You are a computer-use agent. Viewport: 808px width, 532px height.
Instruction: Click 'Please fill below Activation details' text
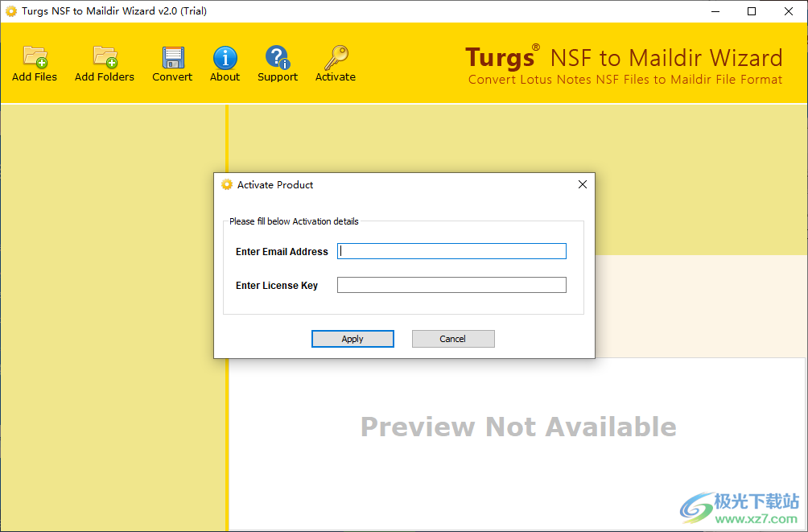tap(294, 221)
